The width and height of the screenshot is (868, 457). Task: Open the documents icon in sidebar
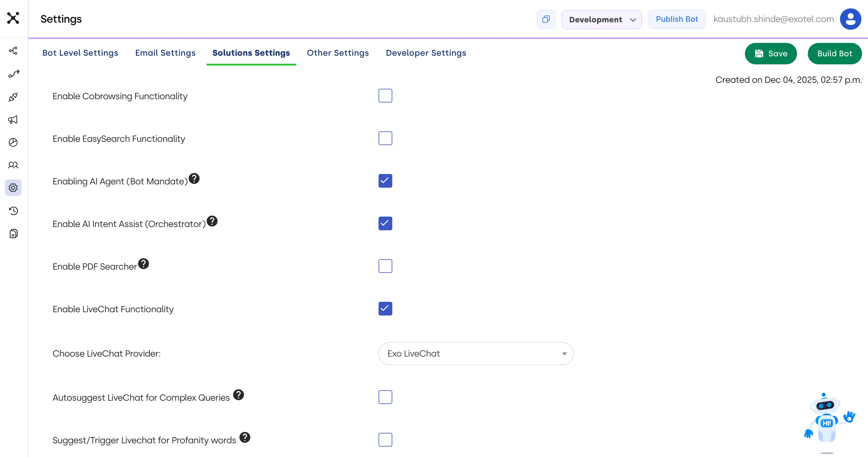point(13,233)
